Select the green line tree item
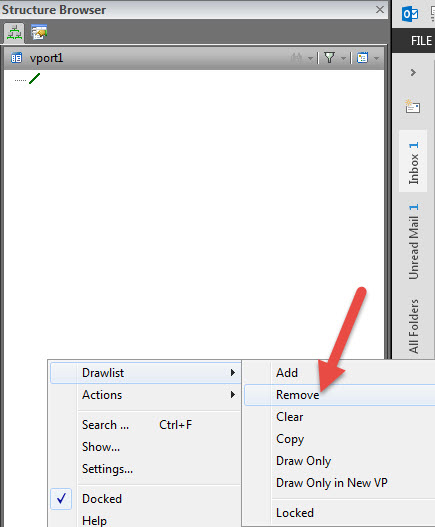The height and width of the screenshot is (527, 435). [x=34, y=79]
